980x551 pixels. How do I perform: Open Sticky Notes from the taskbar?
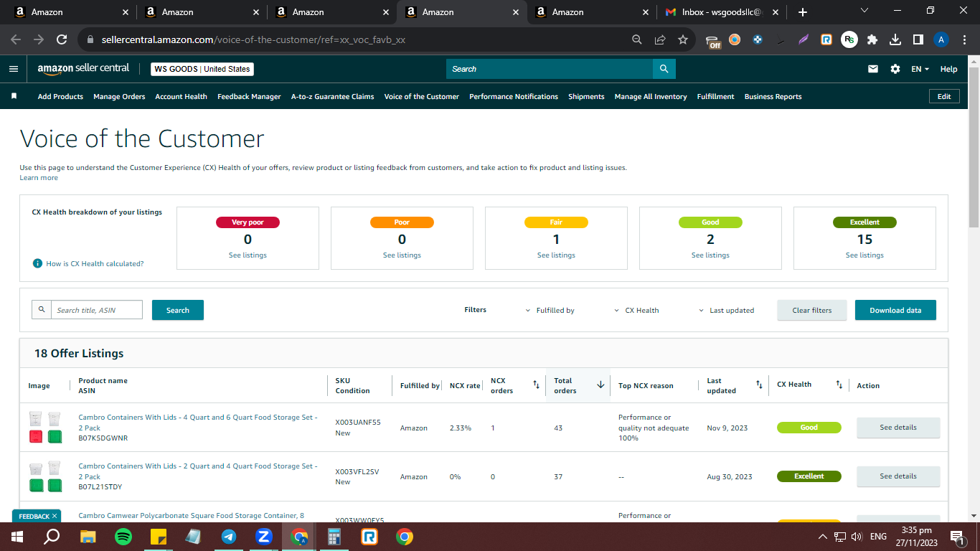click(x=159, y=537)
